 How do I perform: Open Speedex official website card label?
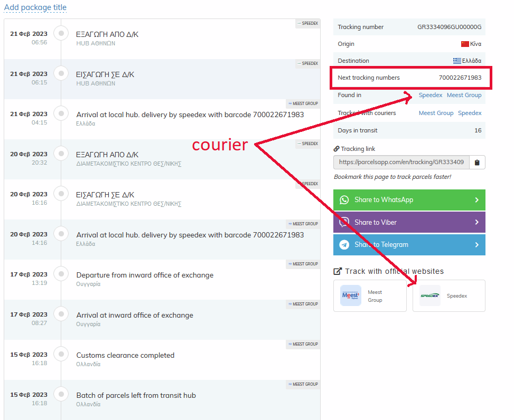click(456, 296)
